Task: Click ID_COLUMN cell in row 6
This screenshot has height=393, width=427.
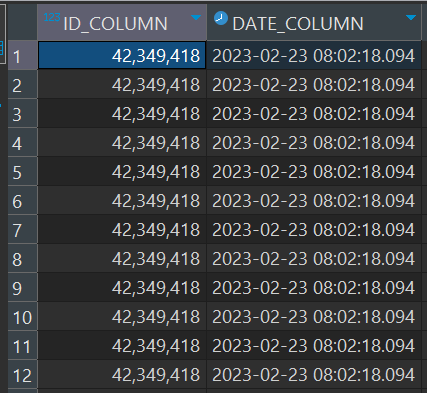Action: coord(122,200)
